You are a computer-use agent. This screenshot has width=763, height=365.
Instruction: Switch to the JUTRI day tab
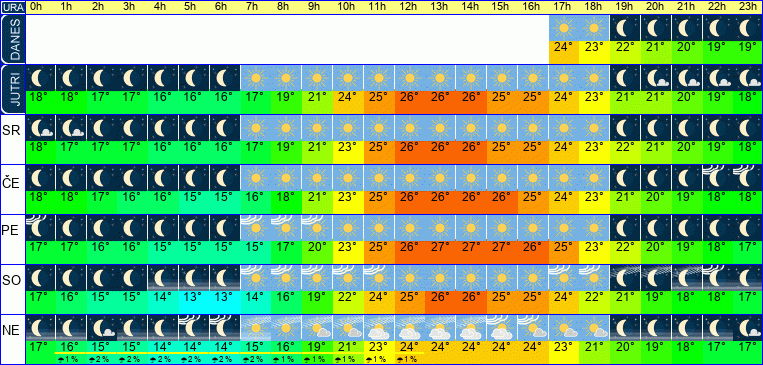click(12, 89)
